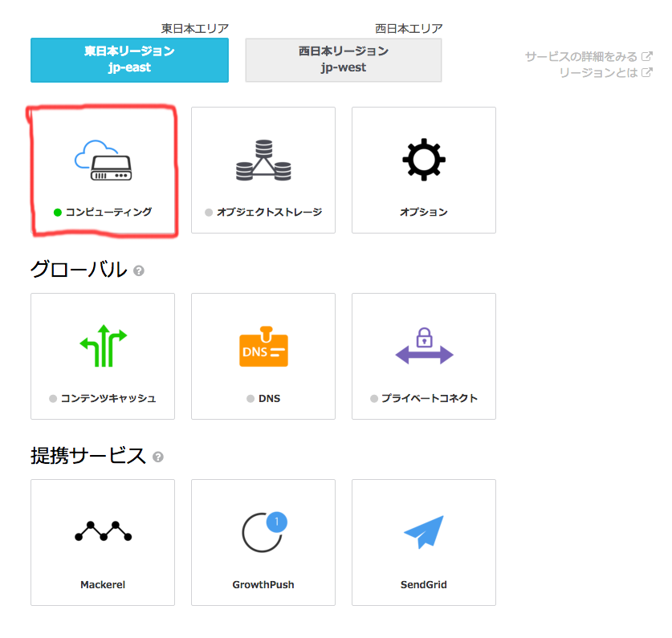
Task: Click the オブジェクトストレージ label text
Action: click(269, 212)
